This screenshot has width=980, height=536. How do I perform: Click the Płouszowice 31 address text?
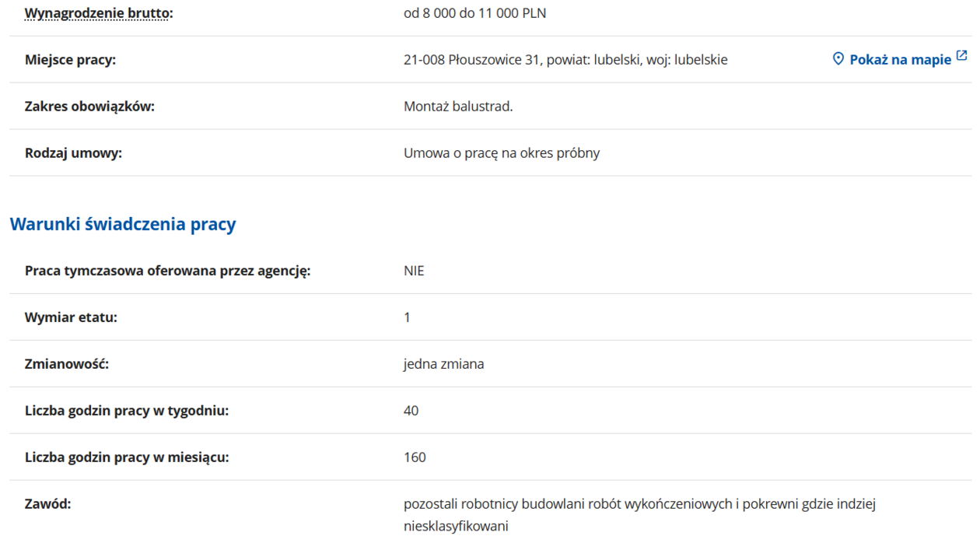[x=565, y=60]
